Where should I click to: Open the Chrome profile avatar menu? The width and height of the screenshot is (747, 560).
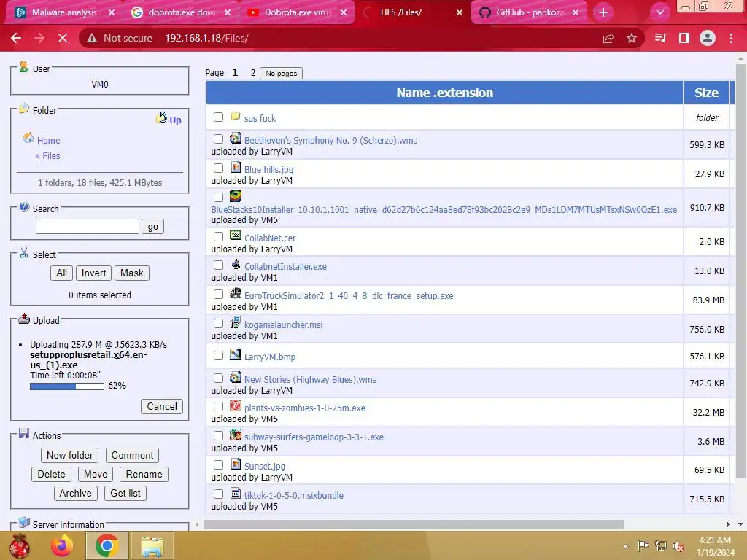tap(708, 38)
